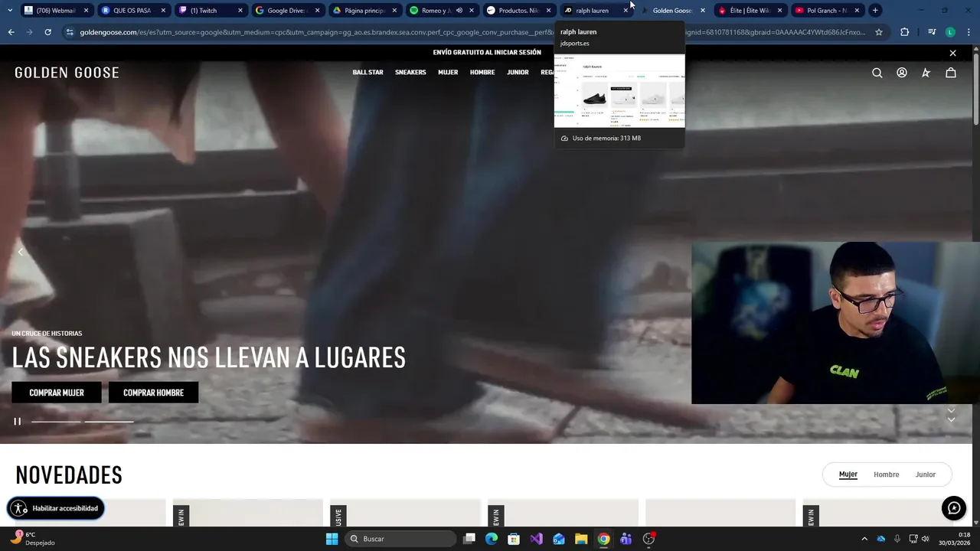Click the COMPRAR MUJER button

[x=57, y=393]
